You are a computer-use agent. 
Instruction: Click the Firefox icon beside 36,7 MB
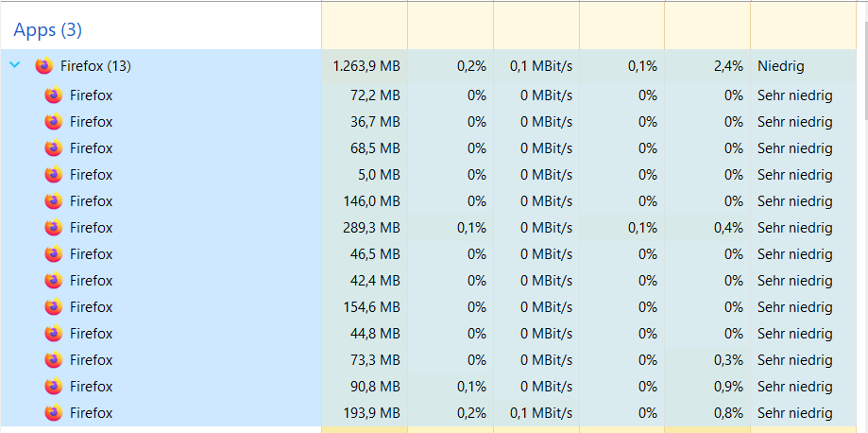click(x=53, y=122)
